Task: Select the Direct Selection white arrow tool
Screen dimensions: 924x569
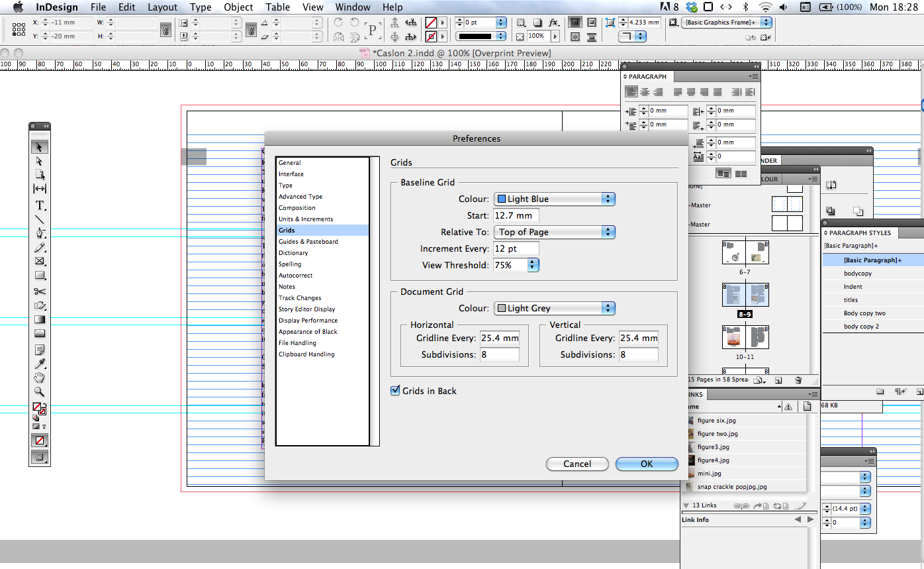Action: tap(40, 161)
